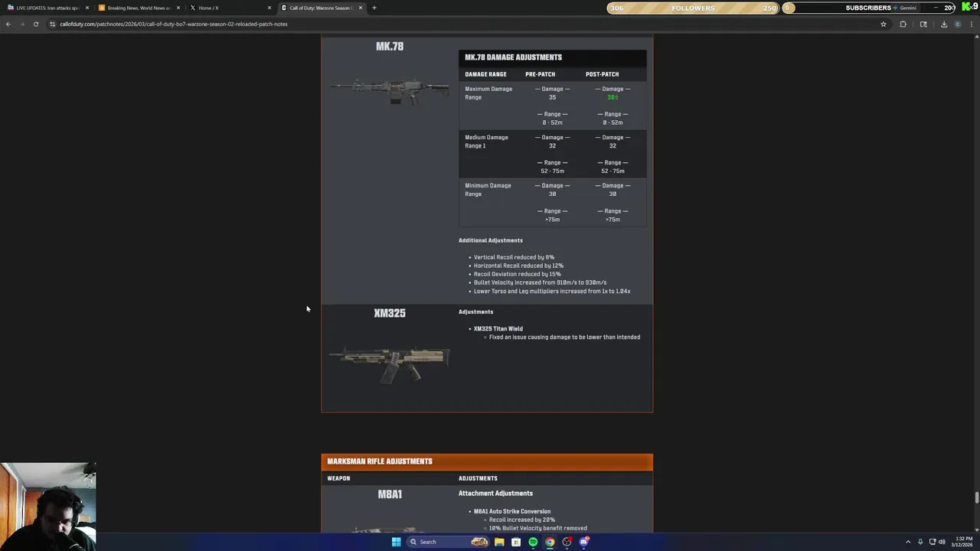
Task: Click the microphone icon in system tray
Action: [920, 542]
